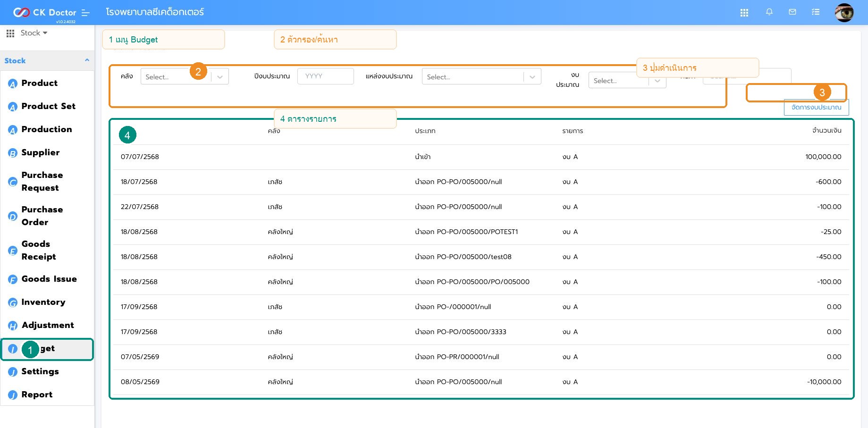Click the Product Set sidebar icon
The image size is (868, 428).
tap(13, 107)
